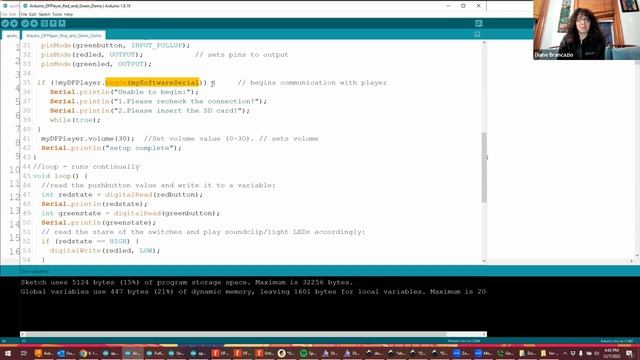
Task: Open a sketch with the Open toolbar icon
Action: pyautogui.click(x=53, y=24)
